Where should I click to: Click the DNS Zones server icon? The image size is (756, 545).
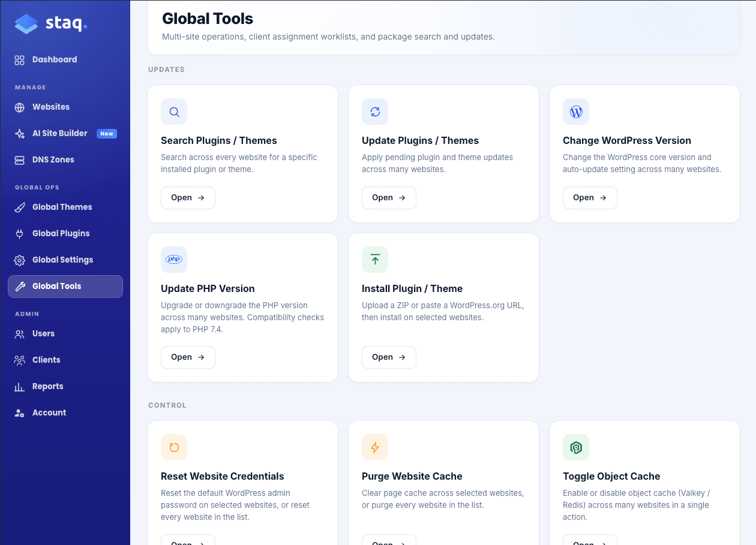click(20, 160)
